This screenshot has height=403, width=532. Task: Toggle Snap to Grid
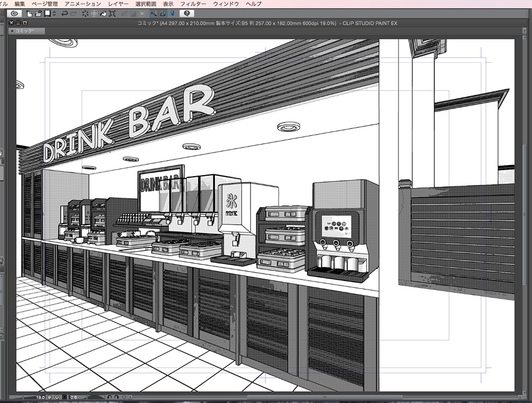172,13
